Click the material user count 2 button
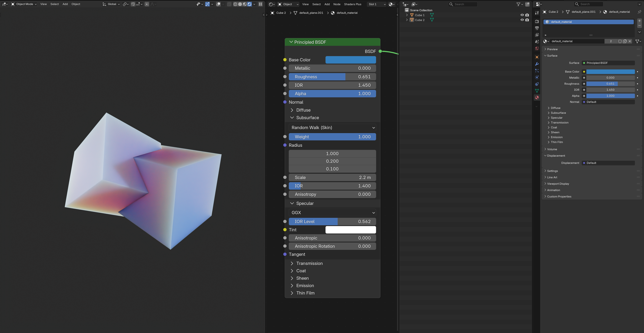The height and width of the screenshot is (333, 644). coord(611,42)
